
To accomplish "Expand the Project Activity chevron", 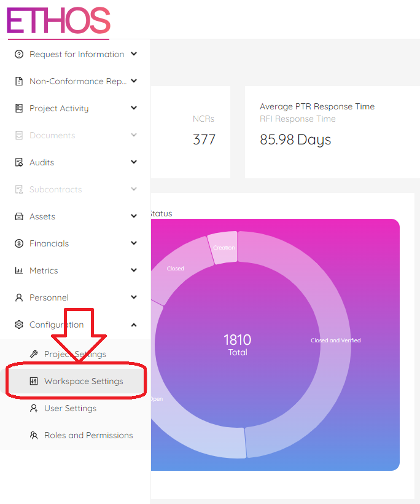I will (134, 108).
